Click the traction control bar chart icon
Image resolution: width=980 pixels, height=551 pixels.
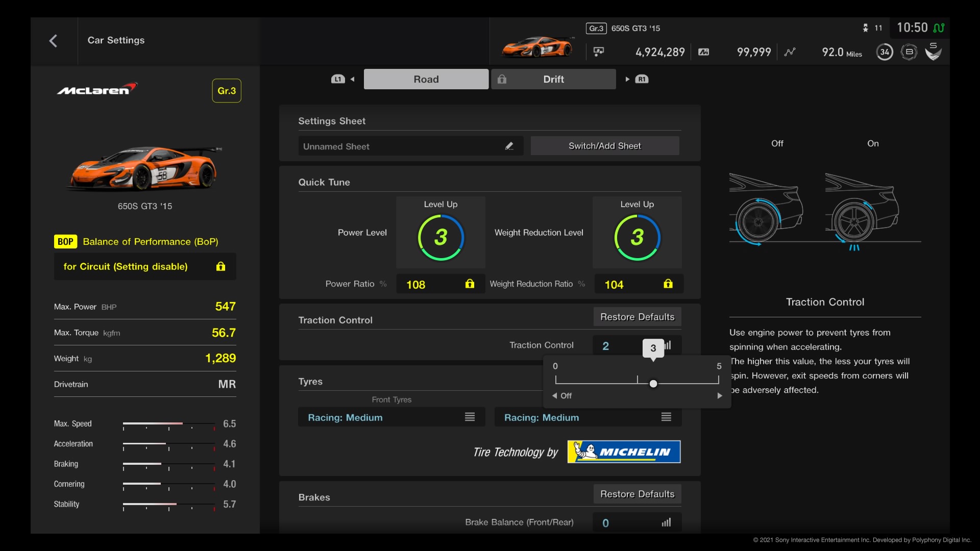pos(666,344)
